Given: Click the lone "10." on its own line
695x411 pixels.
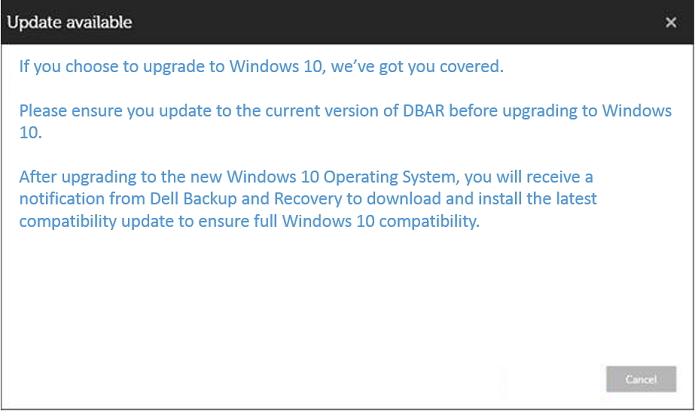Looking at the screenshot, I should [x=31, y=131].
